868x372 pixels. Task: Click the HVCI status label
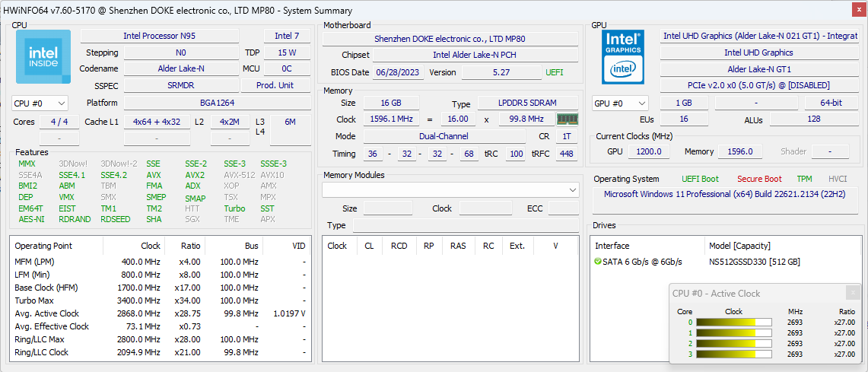(x=838, y=179)
